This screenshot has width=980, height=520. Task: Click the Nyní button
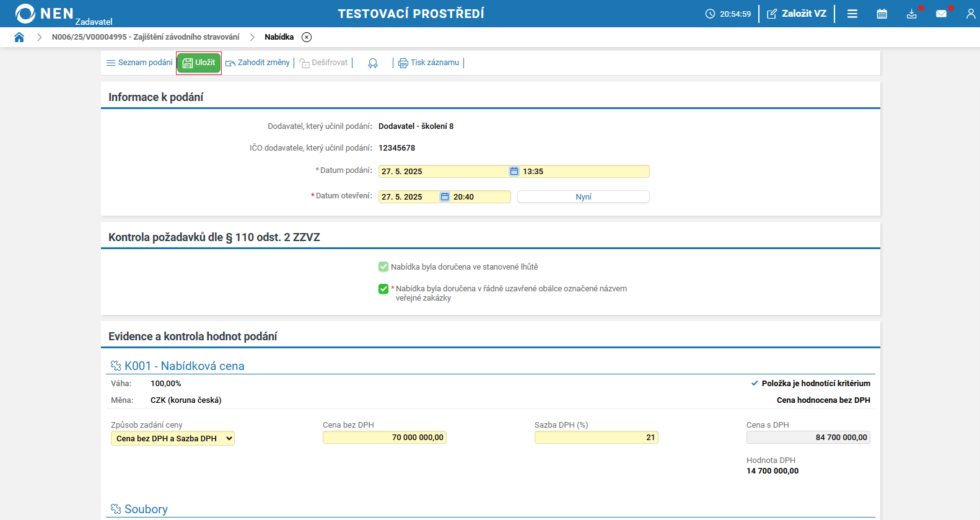tap(583, 197)
